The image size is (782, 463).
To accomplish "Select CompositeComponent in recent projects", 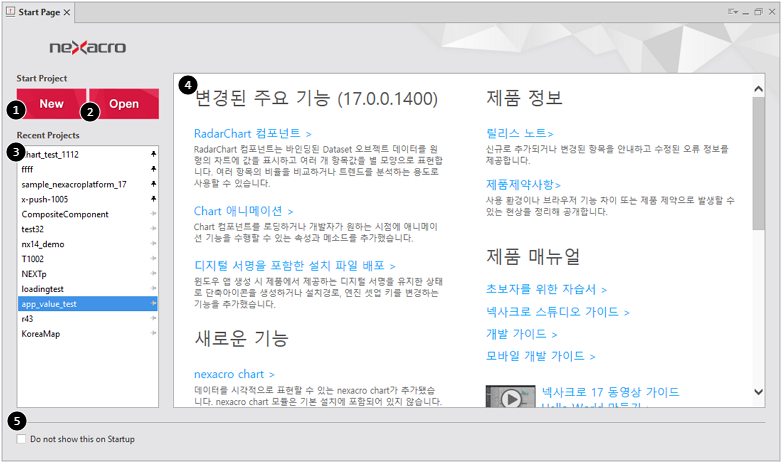I will [87, 214].
